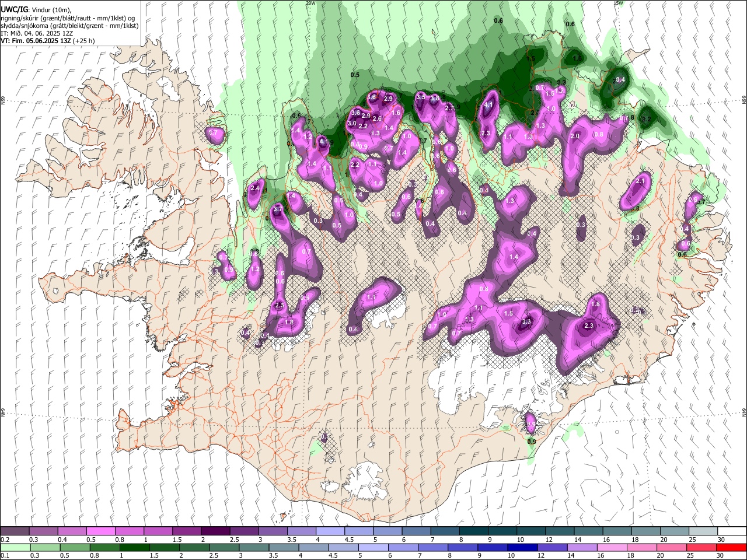Pick the deep navy 10–12 swatch in lower legend
The width and height of the screenshot is (747, 560).
tap(522, 547)
